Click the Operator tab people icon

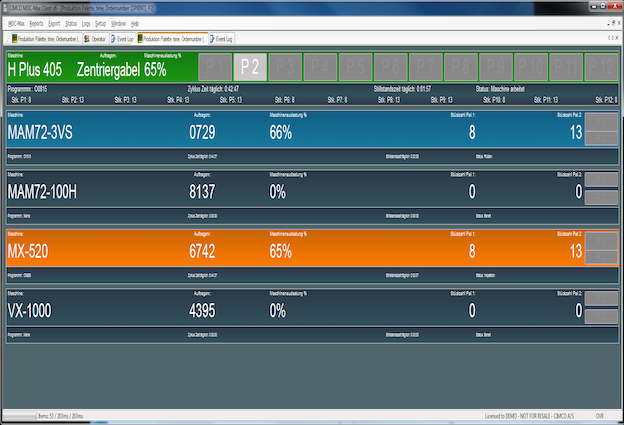pos(87,39)
